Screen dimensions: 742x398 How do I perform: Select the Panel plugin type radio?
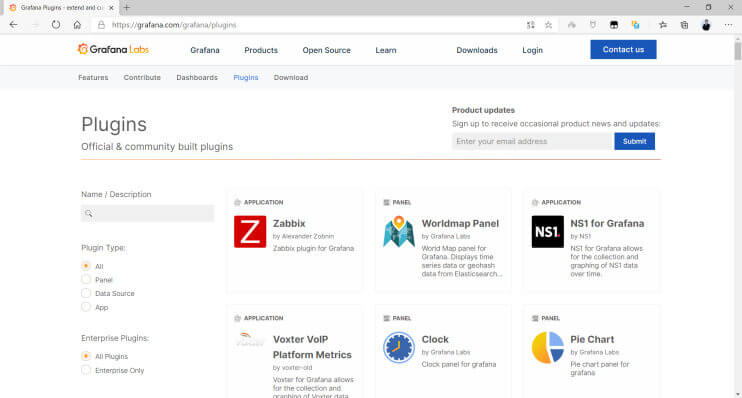[x=86, y=280]
